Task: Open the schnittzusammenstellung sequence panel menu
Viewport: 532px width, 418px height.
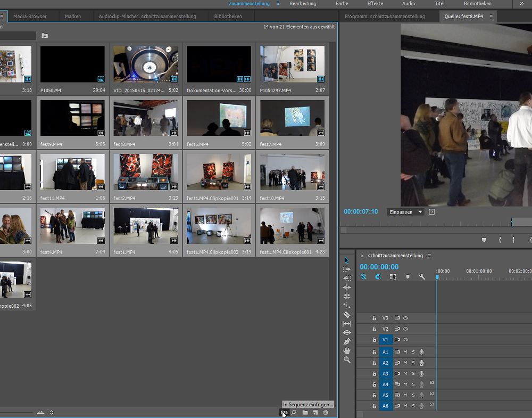Action: 429,256
